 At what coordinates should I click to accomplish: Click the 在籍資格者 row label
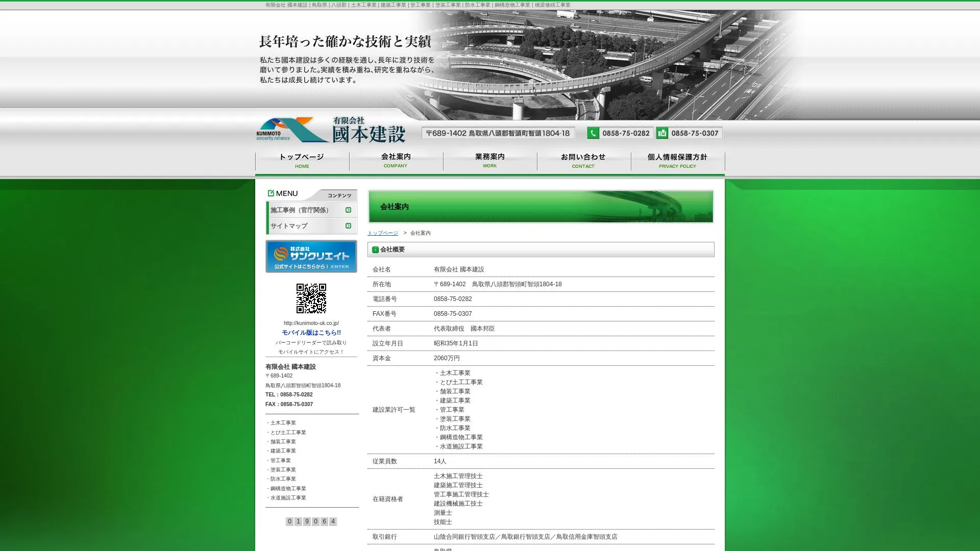(388, 499)
